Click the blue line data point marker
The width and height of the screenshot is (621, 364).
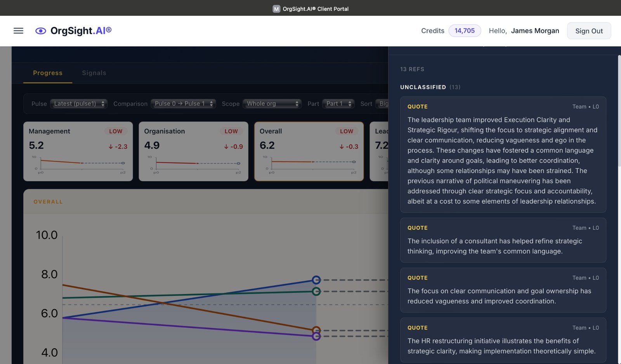(x=316, y=280)
